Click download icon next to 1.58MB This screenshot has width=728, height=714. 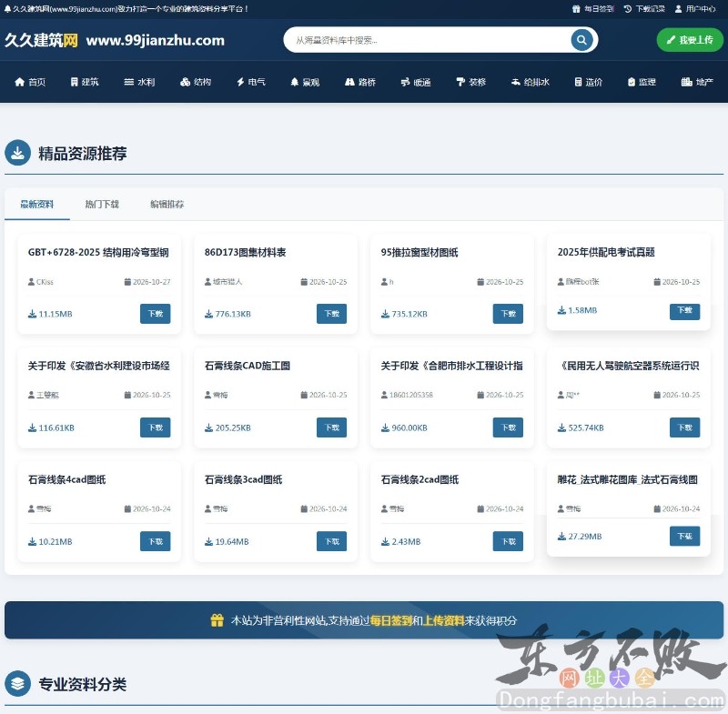tap(561, 310)
